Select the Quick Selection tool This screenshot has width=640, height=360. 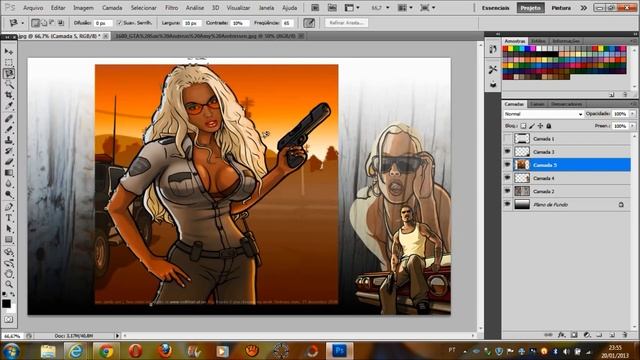pyautogui.click(x=9, y=84)
